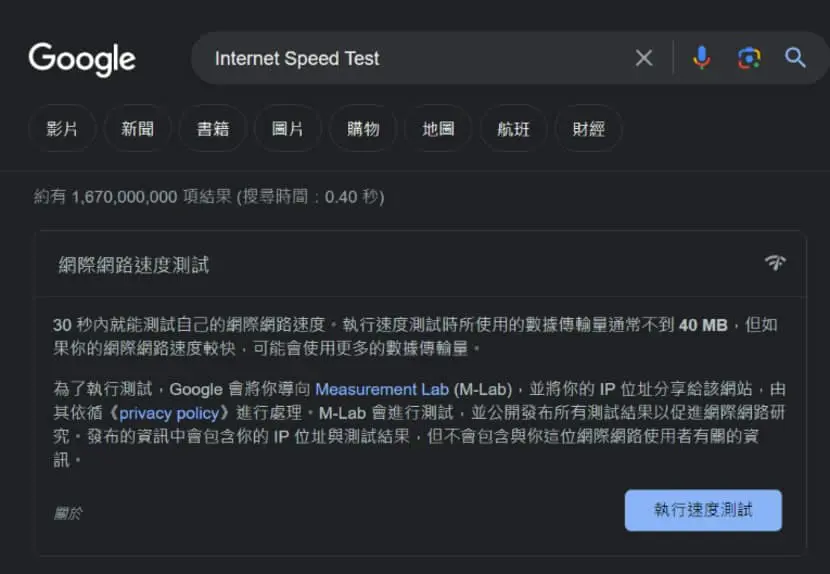The width and height of the screenshot is (830, 574).
Task: Open the 圖片 results tab
Action: pyautogui.click(x=287, y=129)
